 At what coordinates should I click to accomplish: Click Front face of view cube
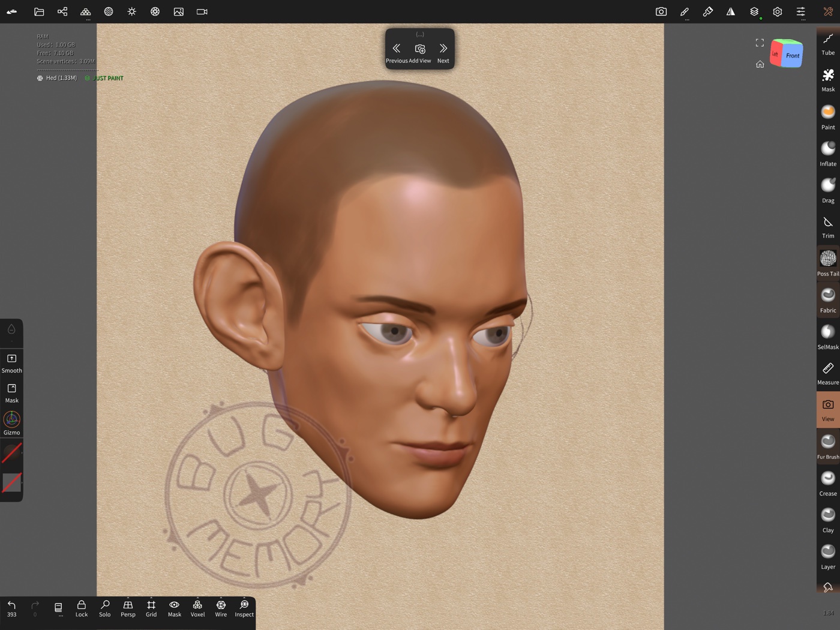click(793, 56)
